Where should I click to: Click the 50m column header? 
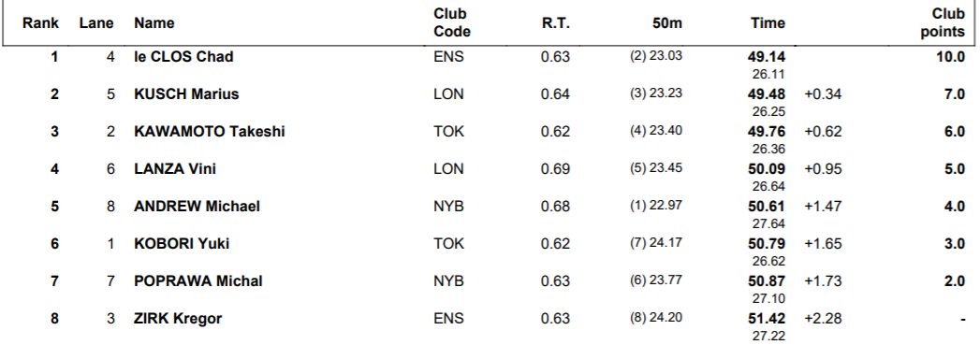667,23
